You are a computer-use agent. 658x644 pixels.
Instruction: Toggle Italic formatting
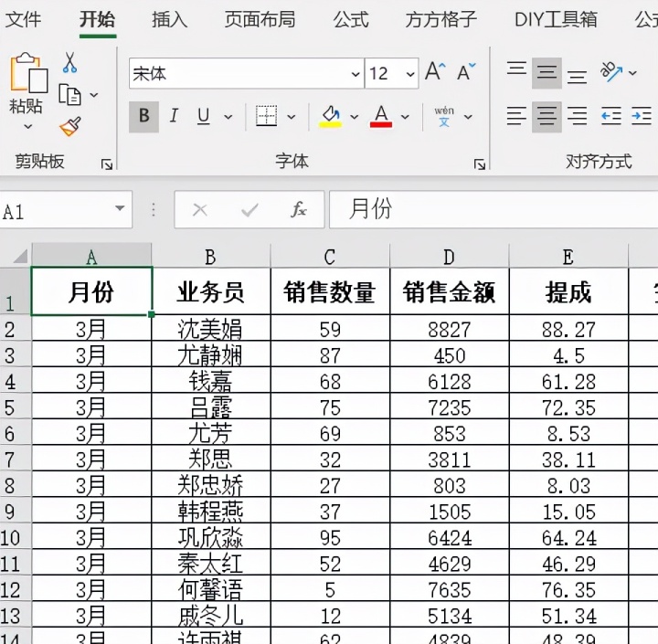coord(174,116)
